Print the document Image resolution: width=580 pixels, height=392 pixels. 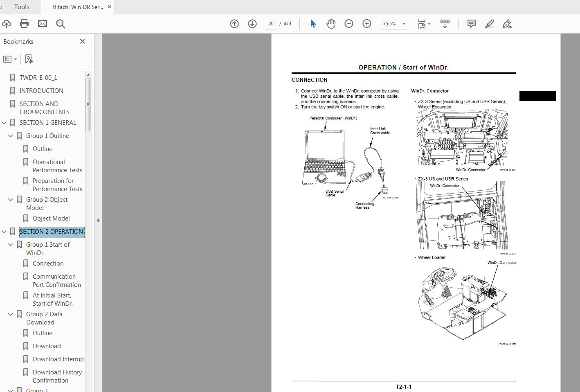24,23
